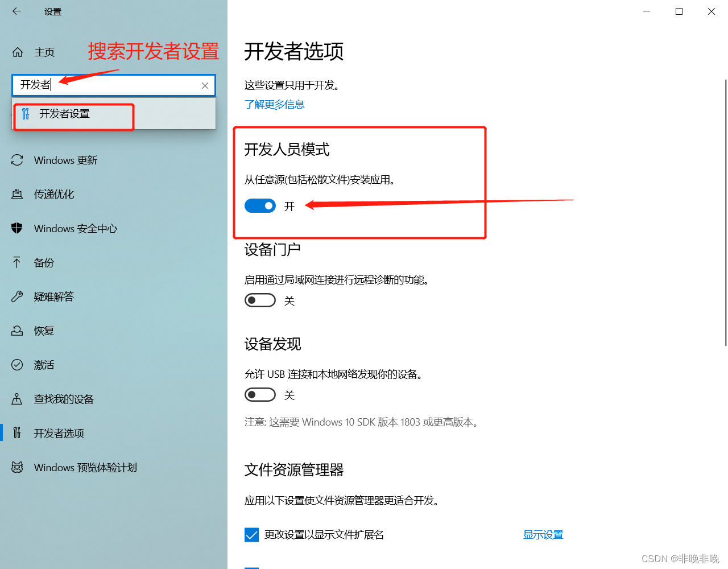Clear the search box with the X icon

point(205,85)
